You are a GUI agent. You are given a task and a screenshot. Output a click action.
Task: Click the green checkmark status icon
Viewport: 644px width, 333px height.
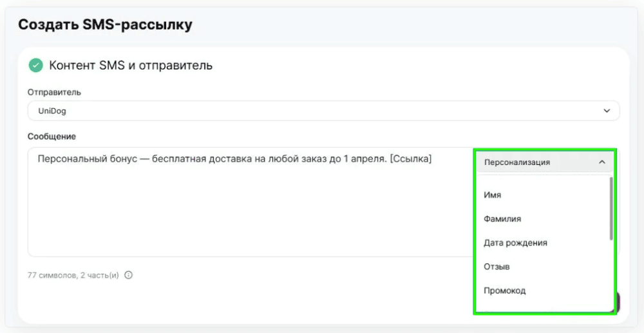[x=35, y=65]
